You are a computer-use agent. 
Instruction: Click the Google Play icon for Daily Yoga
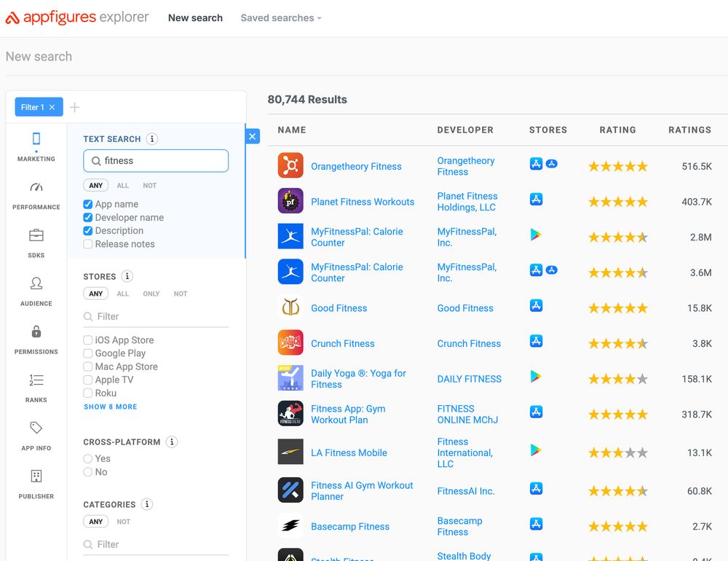pyautogui.click(x=536, y=376)
